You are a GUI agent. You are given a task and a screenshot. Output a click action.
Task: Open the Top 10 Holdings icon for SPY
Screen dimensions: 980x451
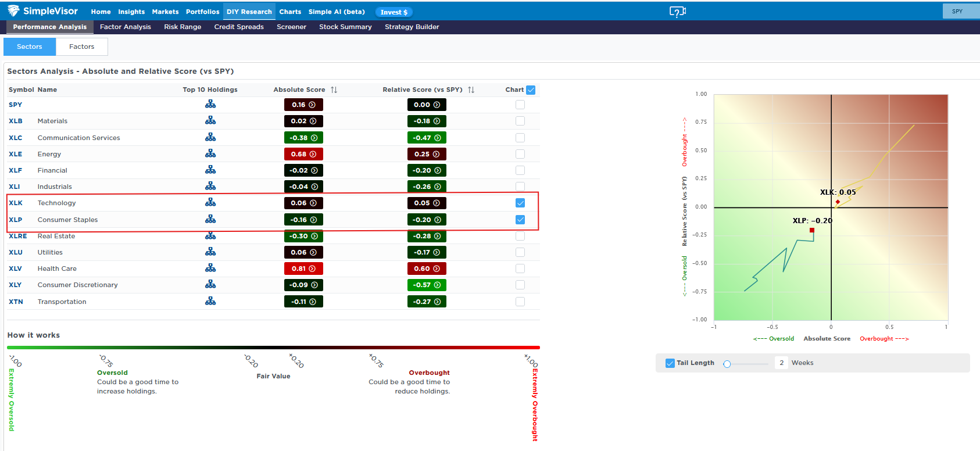pyautogui.click(x=210, y=104)
